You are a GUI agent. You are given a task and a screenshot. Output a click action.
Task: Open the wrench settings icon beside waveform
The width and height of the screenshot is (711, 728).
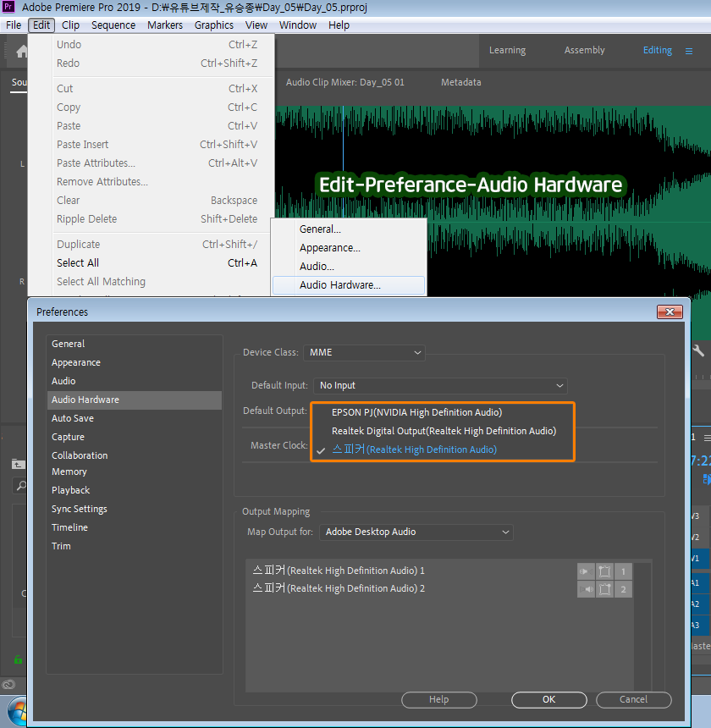point(698,350)
